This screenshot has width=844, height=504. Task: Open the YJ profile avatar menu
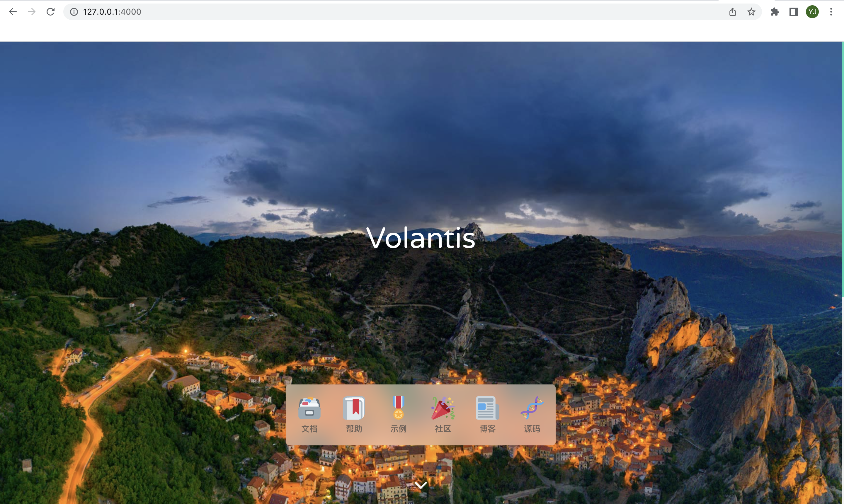click(812, 12)
